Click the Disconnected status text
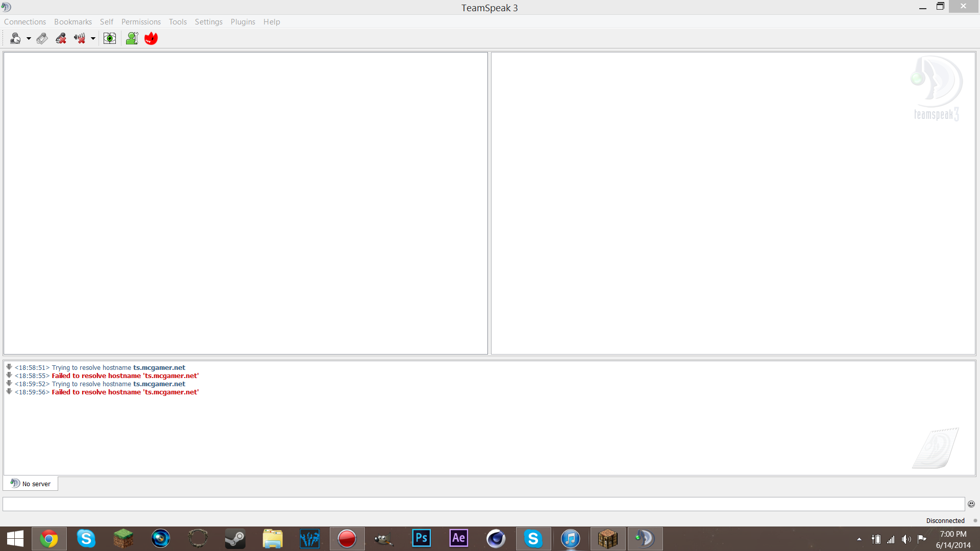The image size is (980, 551). point(945,521)
